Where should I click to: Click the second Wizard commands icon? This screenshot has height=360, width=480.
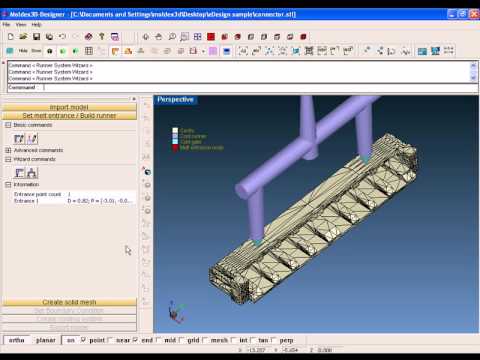(32, 173)
